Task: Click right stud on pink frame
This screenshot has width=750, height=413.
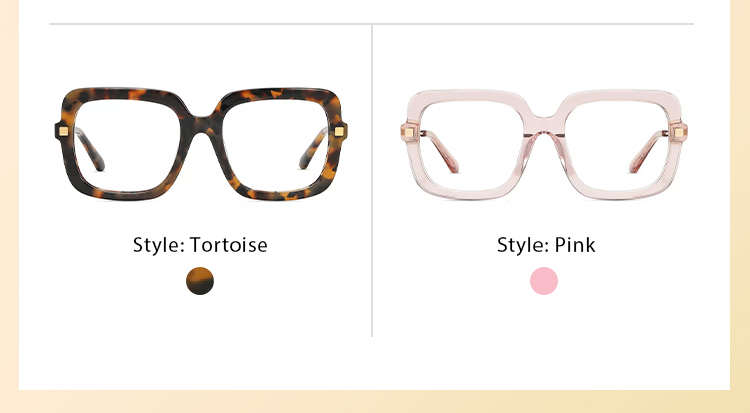Action: coord(679,131)
